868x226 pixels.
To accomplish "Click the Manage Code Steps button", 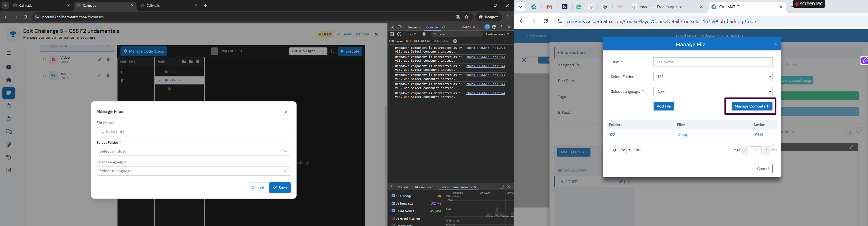I will point(144,51).
